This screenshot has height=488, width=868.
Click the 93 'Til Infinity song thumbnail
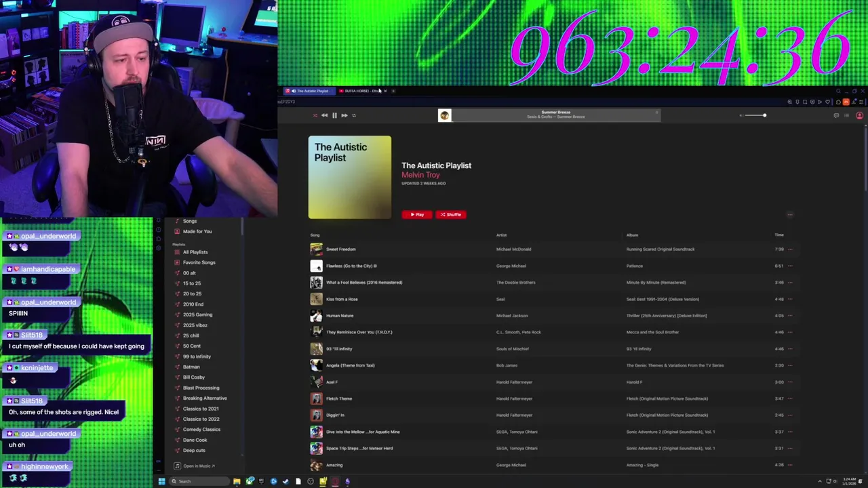317,349
